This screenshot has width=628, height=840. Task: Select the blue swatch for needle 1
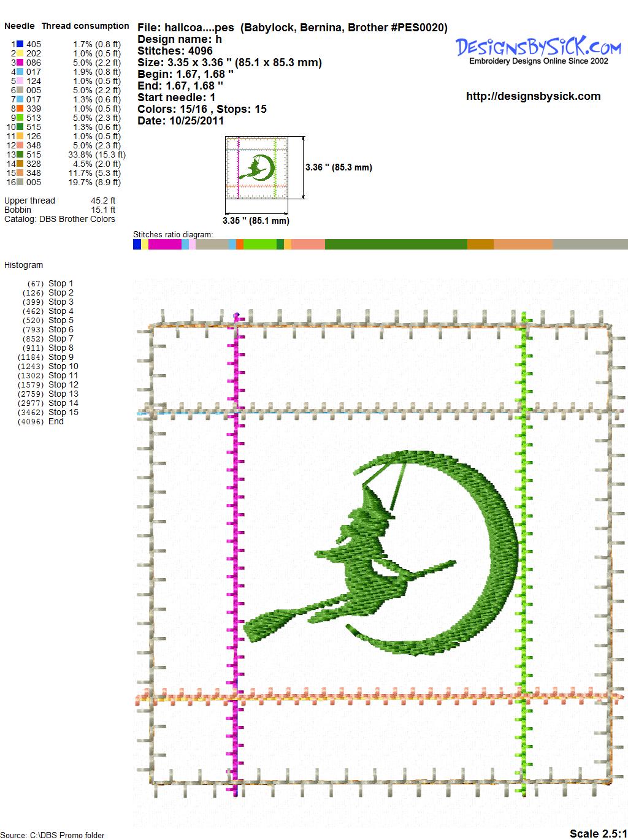20,44
